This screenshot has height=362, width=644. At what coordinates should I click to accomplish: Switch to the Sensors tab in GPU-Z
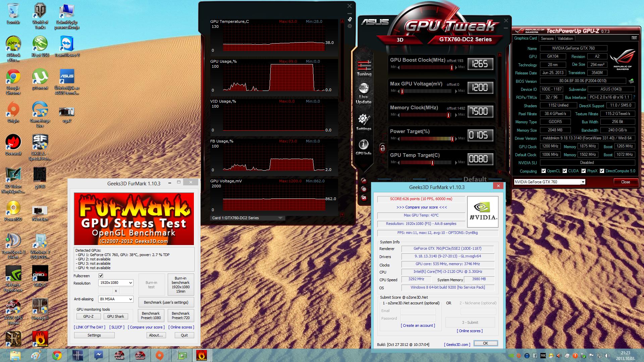[547, 39]
